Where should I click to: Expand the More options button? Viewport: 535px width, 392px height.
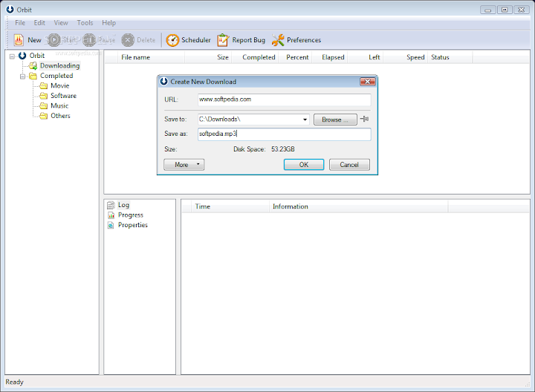click(184, 165)
